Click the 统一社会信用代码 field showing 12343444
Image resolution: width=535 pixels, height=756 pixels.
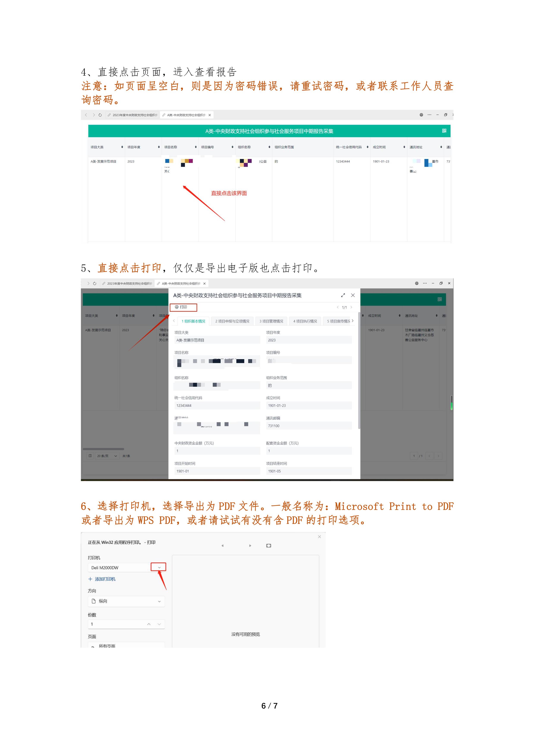[x=217, y=405]
